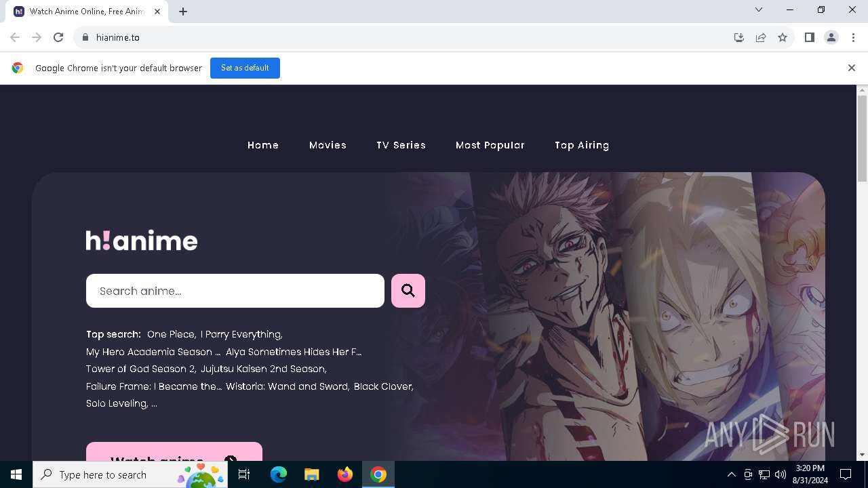Click Alya Sometimes Hides Her F... link
Image resolution: width=868 pixels, height=488 pixels.
(x=294, y=352)
